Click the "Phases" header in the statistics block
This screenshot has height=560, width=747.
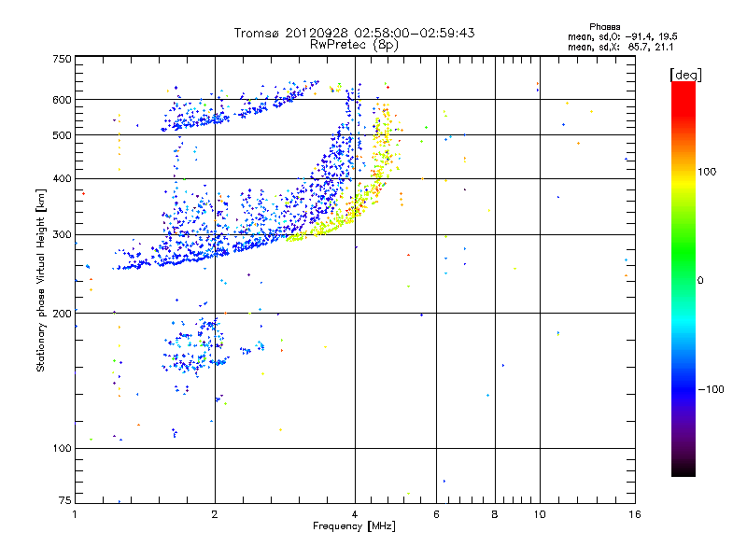pos(604,27)
